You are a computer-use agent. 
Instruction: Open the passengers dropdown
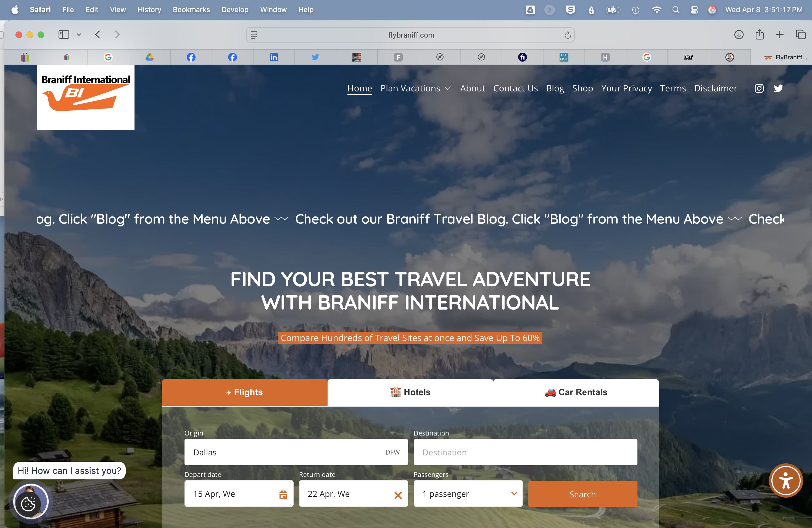(x=468, y=493)
